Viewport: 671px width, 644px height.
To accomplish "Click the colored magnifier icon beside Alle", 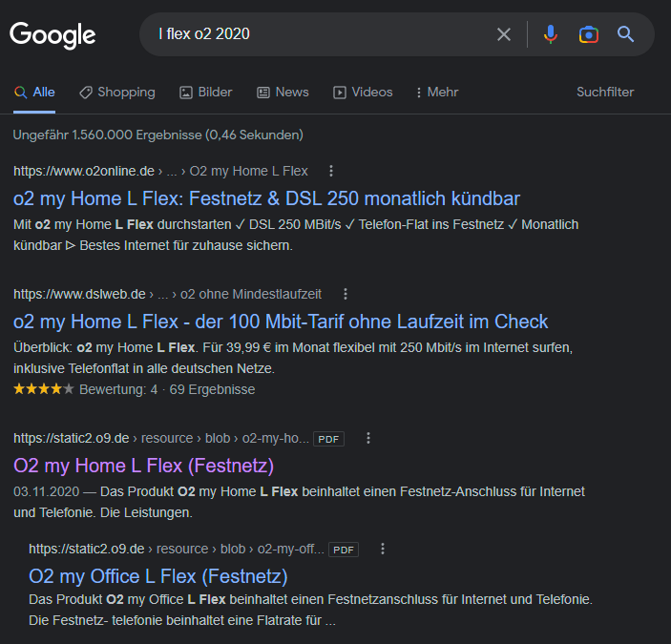I will (x=21, y=93).
